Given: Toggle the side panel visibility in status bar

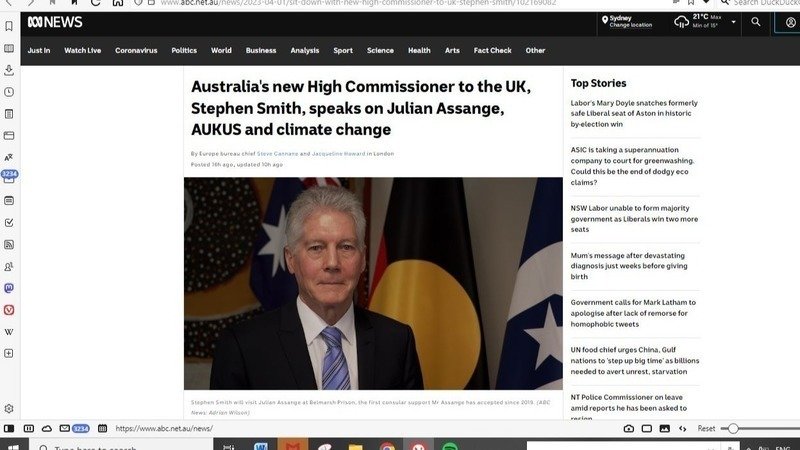Looking at the screenshot, I should (x=10, y=428).
